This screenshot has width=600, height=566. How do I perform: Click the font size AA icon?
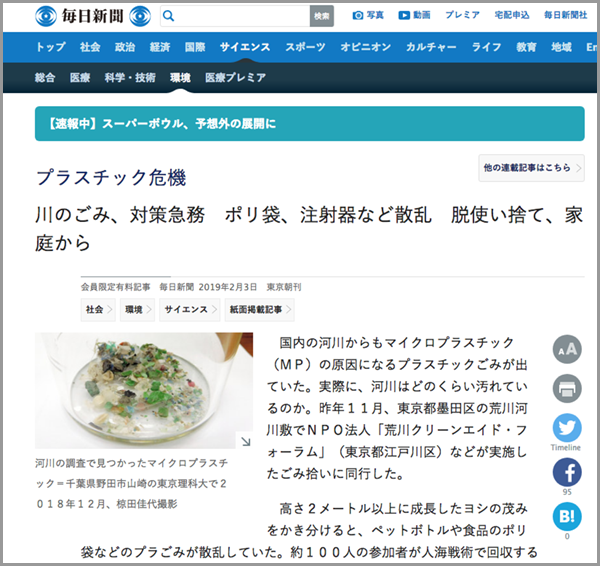point(567,349)
